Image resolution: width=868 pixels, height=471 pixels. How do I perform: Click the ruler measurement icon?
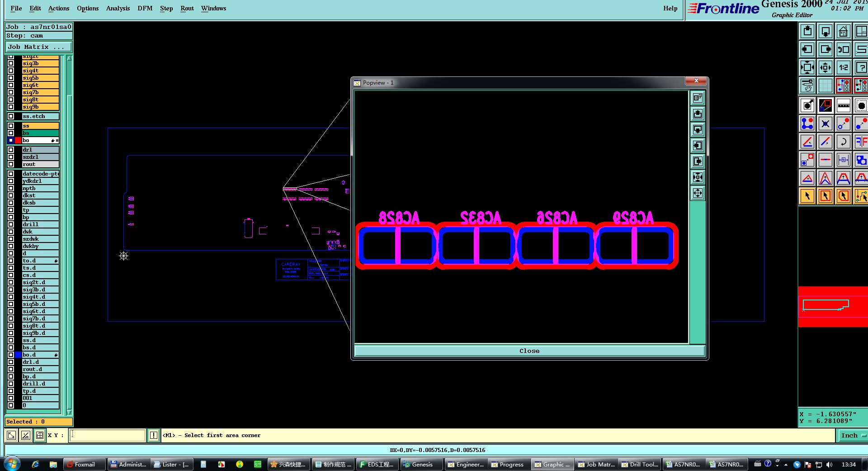tap(844, 105)
